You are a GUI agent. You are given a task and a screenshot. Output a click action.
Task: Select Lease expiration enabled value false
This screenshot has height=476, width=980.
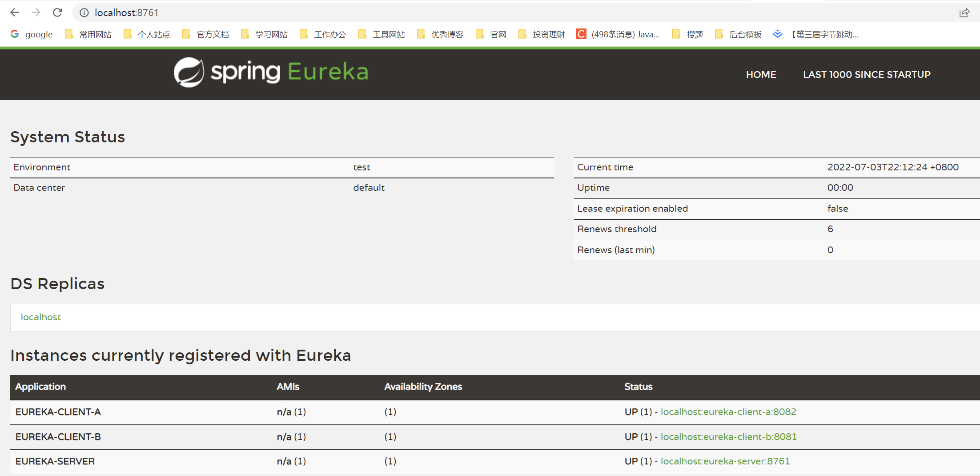[838, 209]
